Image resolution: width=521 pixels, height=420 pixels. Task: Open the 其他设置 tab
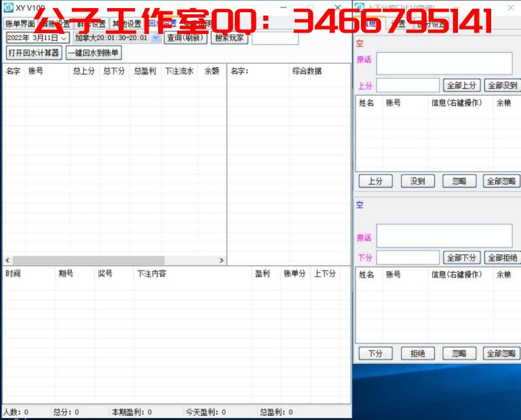coord(127,24)
